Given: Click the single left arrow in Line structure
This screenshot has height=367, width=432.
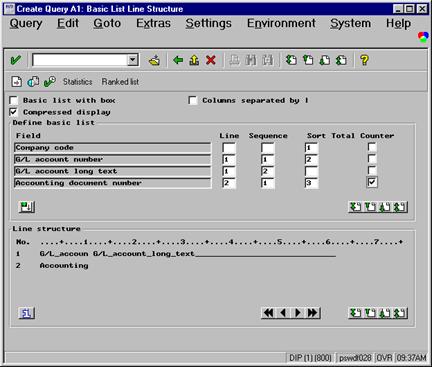Looking at the screenshot, I should tap(283, 313).
